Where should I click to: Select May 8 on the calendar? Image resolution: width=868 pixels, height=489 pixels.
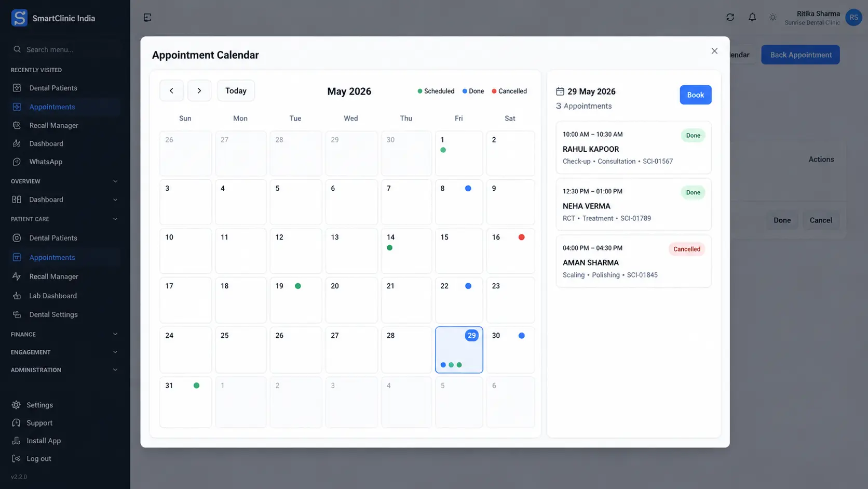(x=459, y=202)
